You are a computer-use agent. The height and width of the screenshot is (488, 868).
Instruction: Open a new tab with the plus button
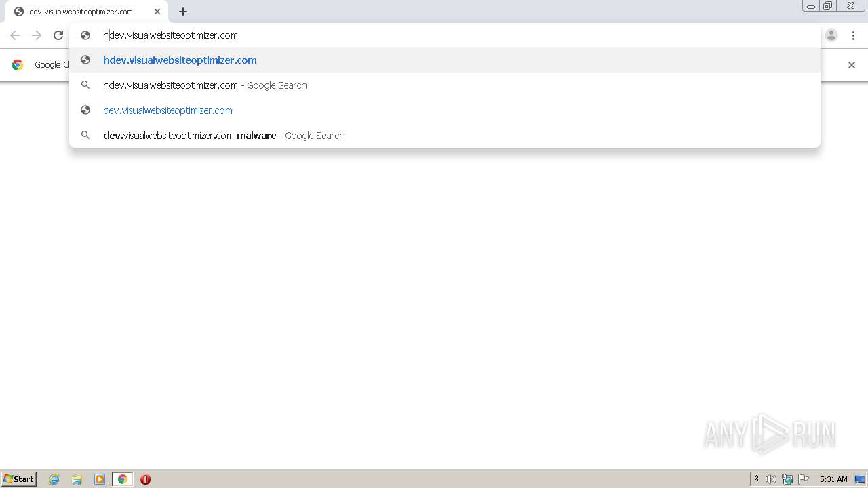click(x=183, y=12)
